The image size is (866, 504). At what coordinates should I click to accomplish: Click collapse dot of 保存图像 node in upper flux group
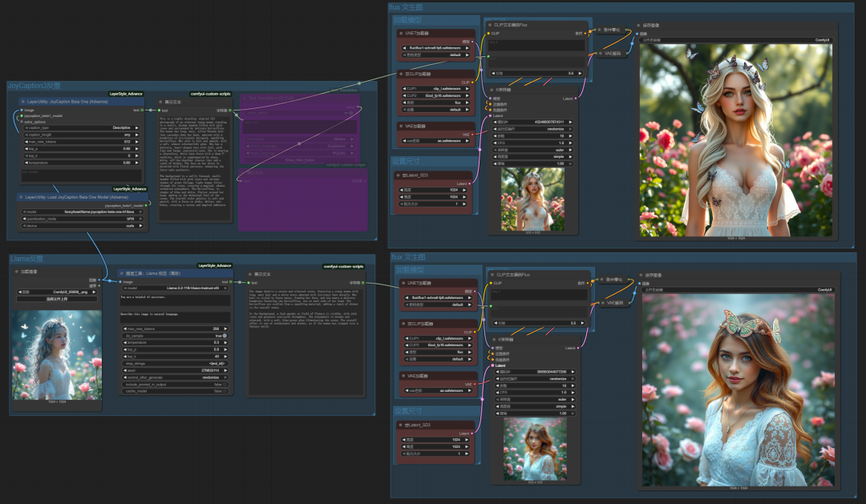[639, 26]
